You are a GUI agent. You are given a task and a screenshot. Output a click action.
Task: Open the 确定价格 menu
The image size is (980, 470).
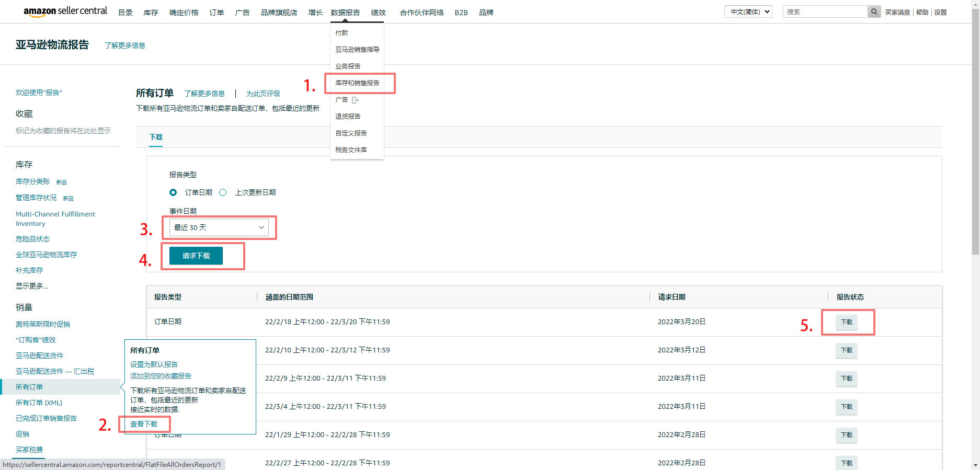pyautogui.click(x=184, y=13)
